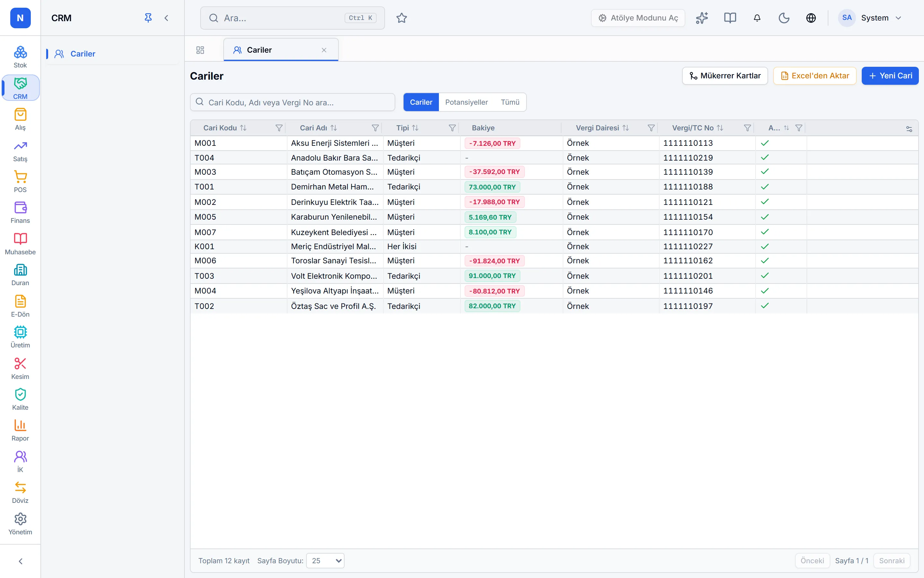Open Cariler in the CRM menu
The height and width of the screenshot is (578, 924).
pos(112,54)
